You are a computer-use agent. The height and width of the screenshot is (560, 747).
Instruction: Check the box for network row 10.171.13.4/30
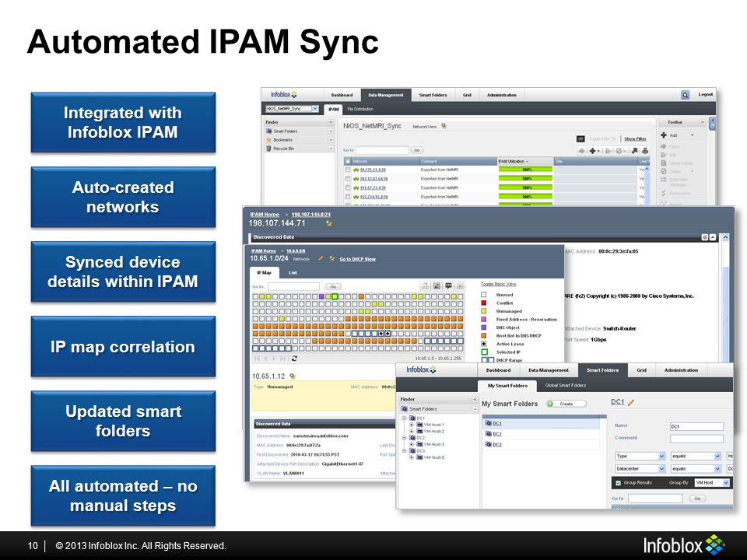pos(347,170)
